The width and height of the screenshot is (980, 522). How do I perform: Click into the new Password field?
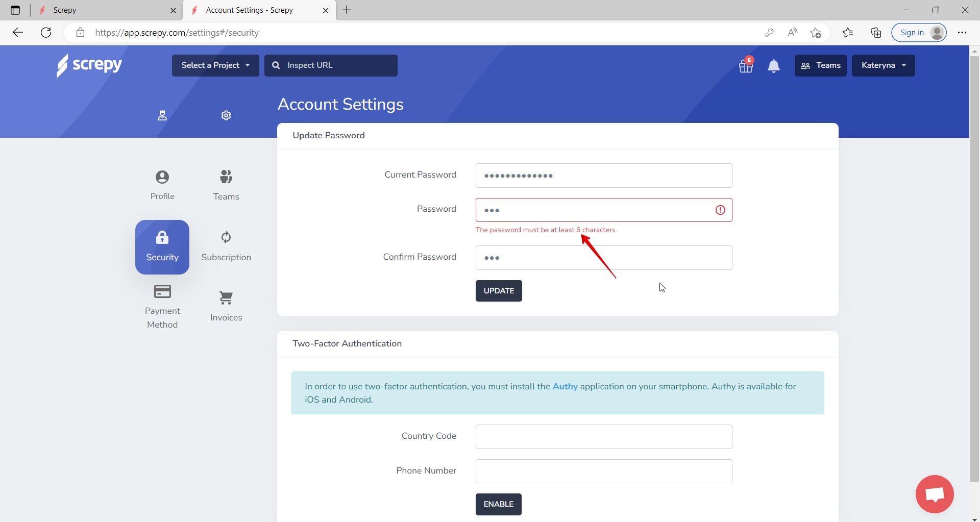coord(604,210)
